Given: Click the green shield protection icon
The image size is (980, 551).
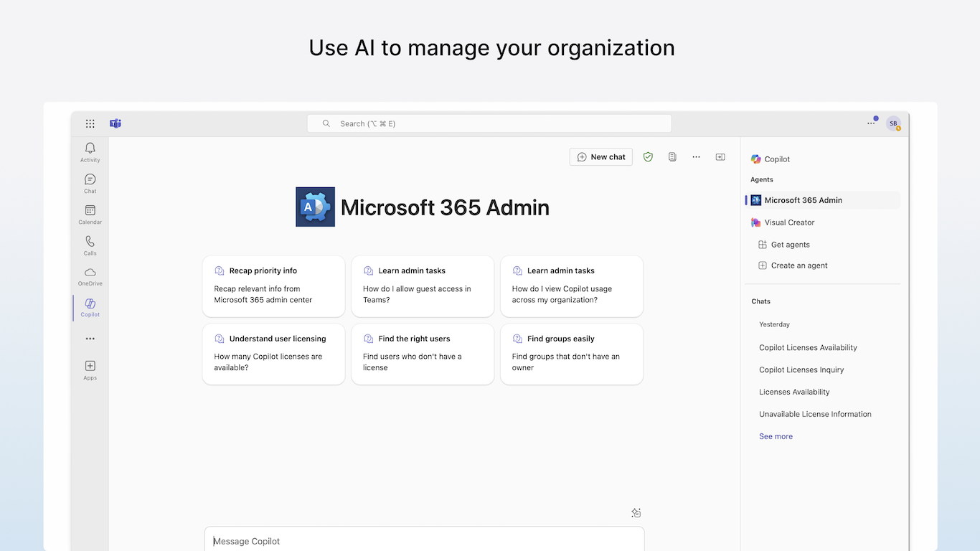Looking at the screenshot, I should click(648, 157).
